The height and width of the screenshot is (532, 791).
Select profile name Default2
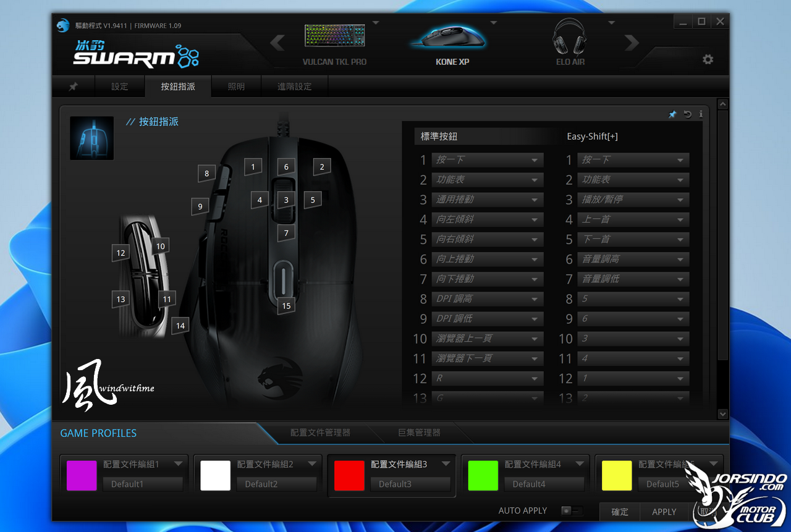coord(277,484)
